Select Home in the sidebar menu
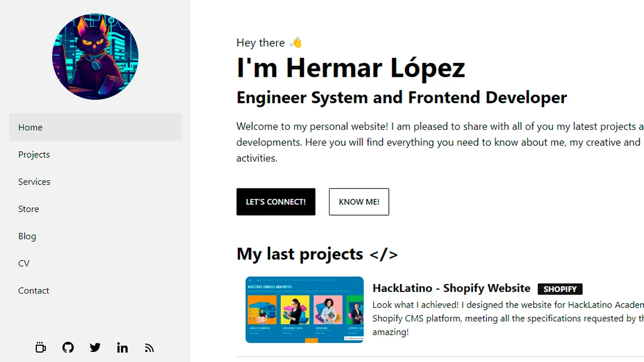The width and height of the screenshot is (644, 362). pos(95,127)
